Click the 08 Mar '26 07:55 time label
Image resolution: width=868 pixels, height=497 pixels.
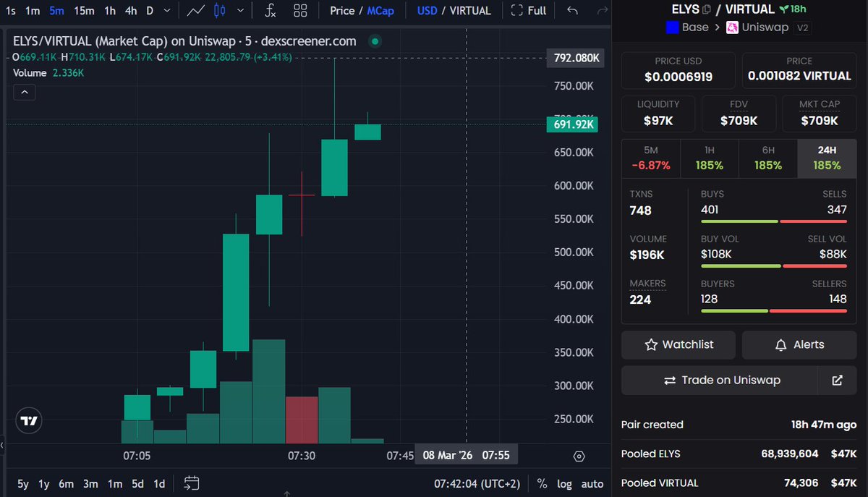466,456
